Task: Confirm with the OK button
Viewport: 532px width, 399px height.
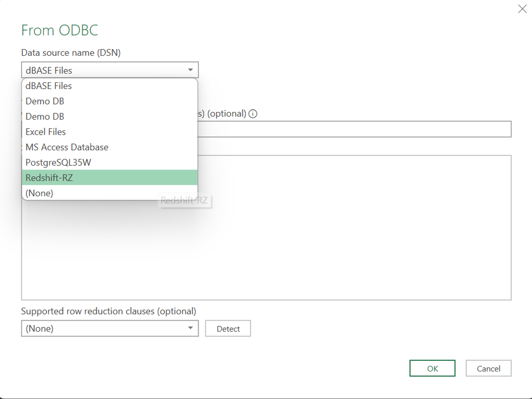Action: click(x=432, y=368)
